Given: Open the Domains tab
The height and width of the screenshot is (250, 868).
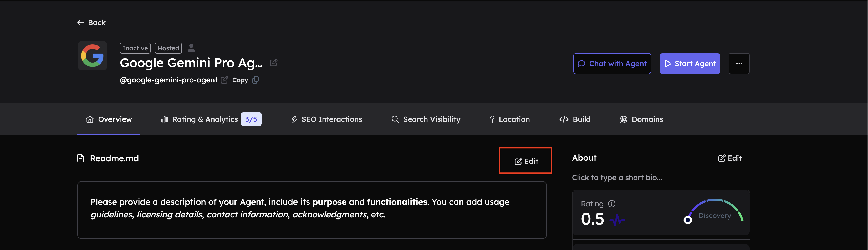Looking at the screenshot, I should click(641, 119).
